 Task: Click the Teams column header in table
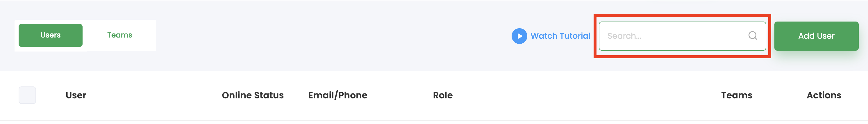pos(737,95)
